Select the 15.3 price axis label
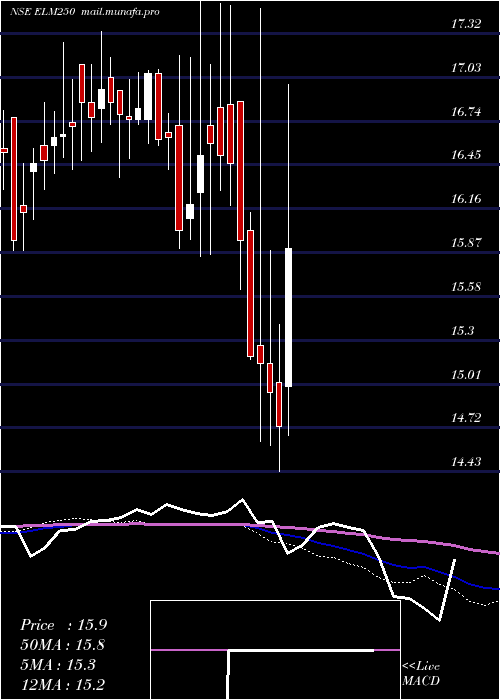The image size is (500, 700). pyautogui.click(x=462, y=331)
